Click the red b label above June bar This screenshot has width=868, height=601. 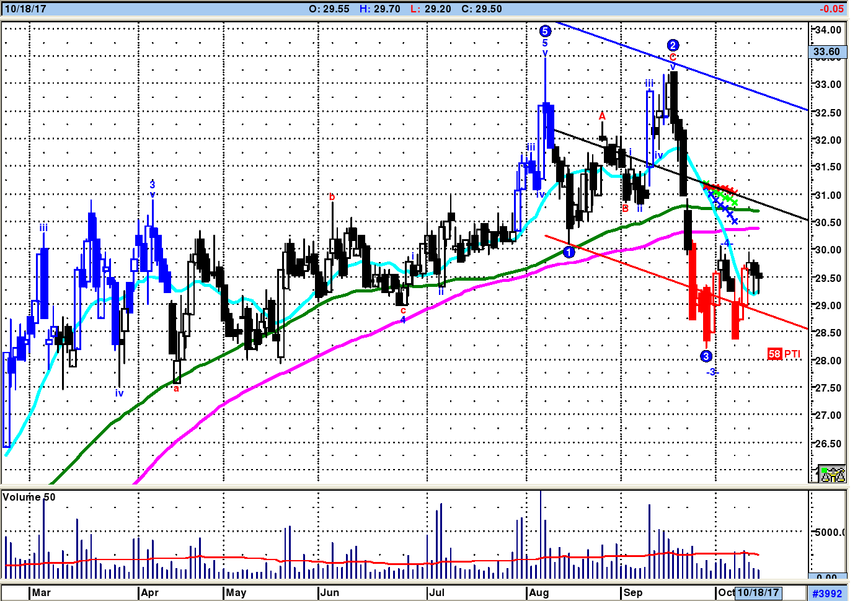pos(332,197)
